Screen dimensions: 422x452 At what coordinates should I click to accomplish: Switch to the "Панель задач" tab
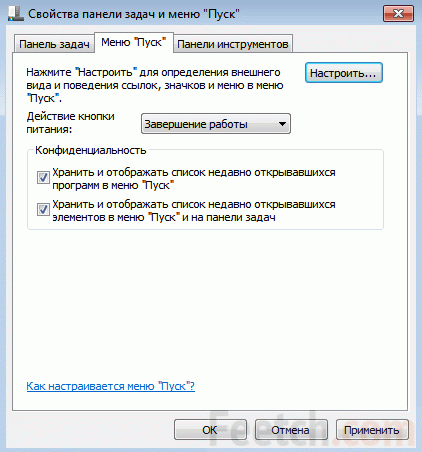point(54,44)
